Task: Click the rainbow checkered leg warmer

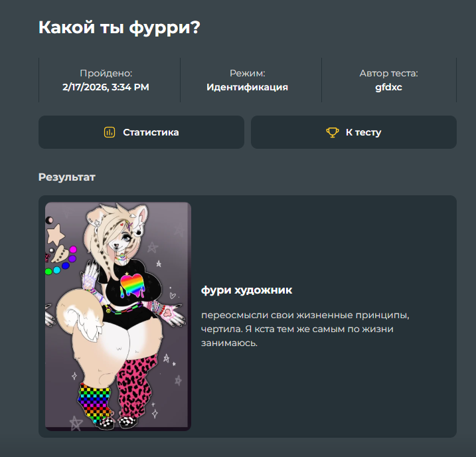Action: coord(95,403)
